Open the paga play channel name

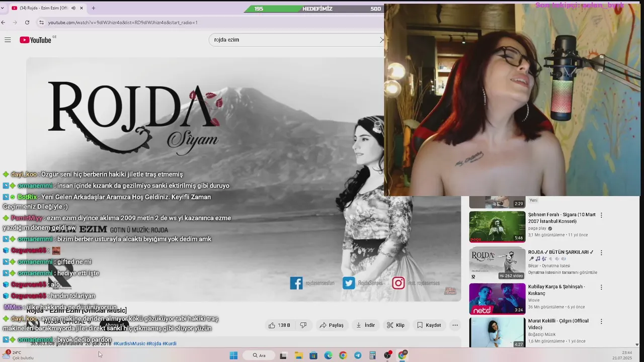point(538,228)
